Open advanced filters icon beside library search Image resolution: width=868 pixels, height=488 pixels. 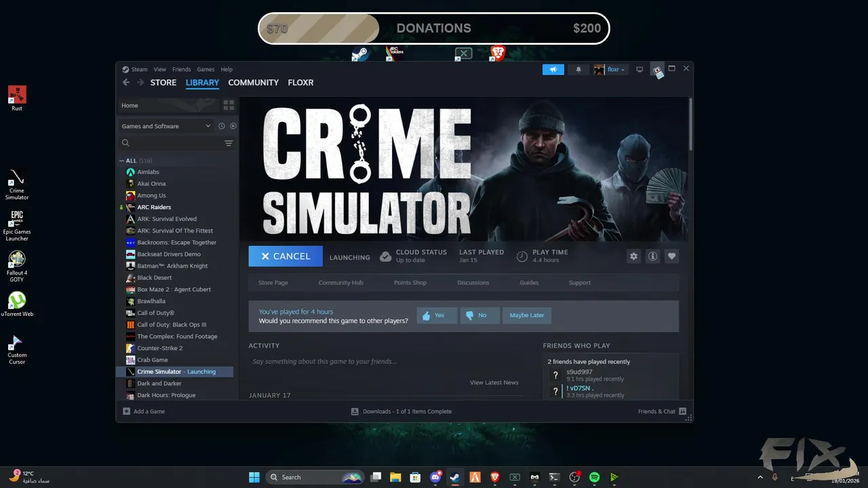coord(229,143)
